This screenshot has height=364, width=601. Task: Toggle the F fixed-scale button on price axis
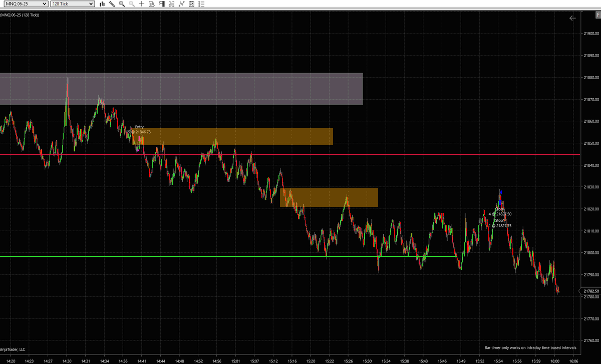coord(597,15)
